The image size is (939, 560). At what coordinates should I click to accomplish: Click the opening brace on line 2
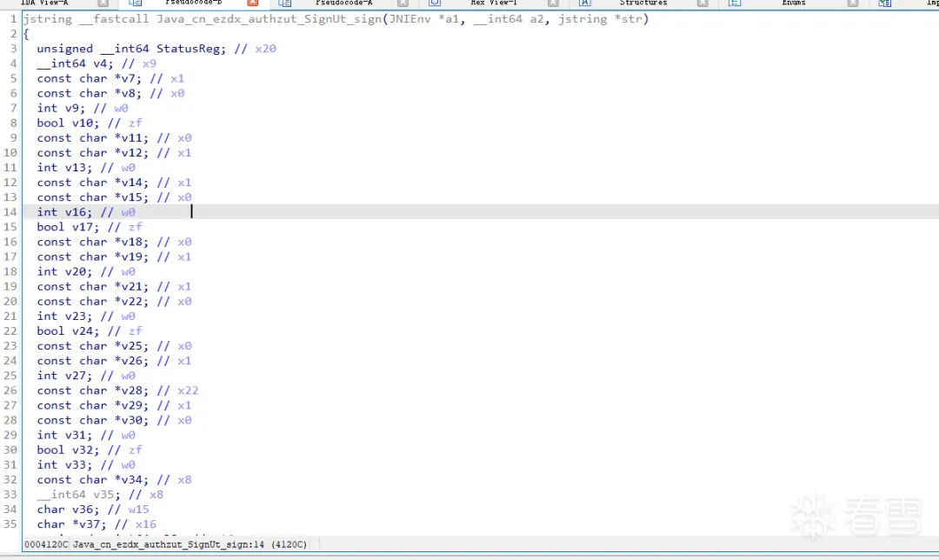[x=26, y=34]
